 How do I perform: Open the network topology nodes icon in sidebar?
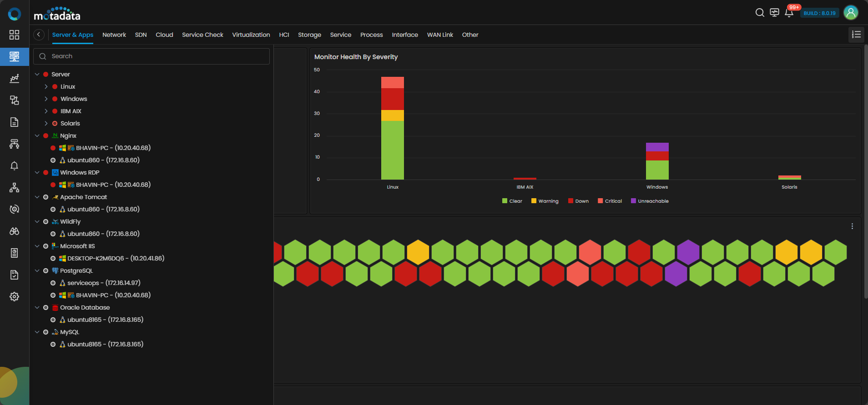pos(15,187)
